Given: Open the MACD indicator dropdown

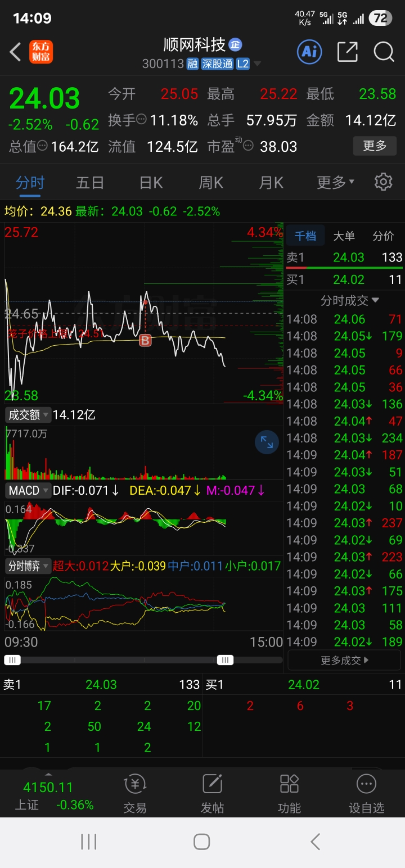Looking at the screenshot, I should [28, 490].
